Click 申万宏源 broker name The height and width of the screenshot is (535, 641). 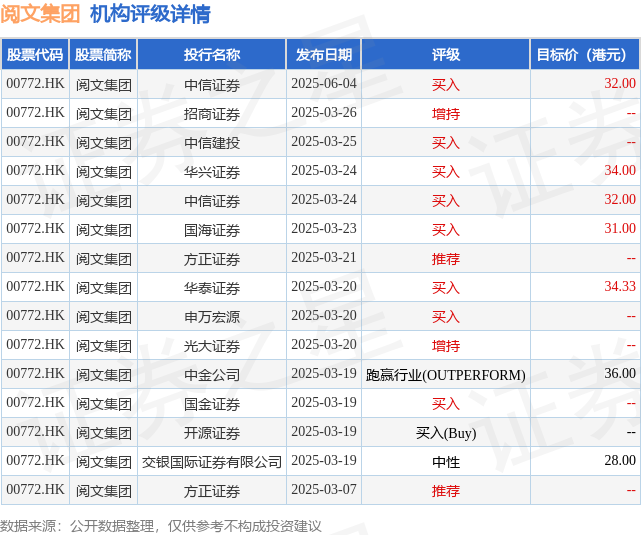point(212,317)
